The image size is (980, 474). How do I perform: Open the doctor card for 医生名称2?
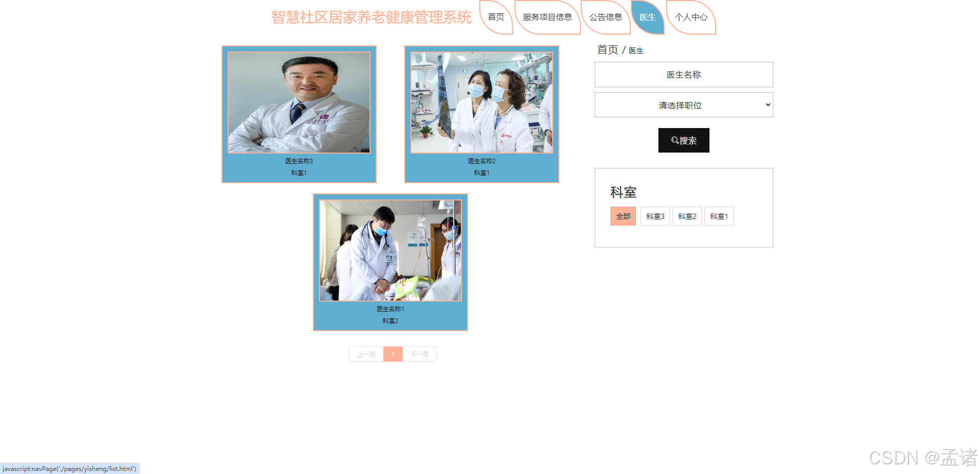[481, 113]
